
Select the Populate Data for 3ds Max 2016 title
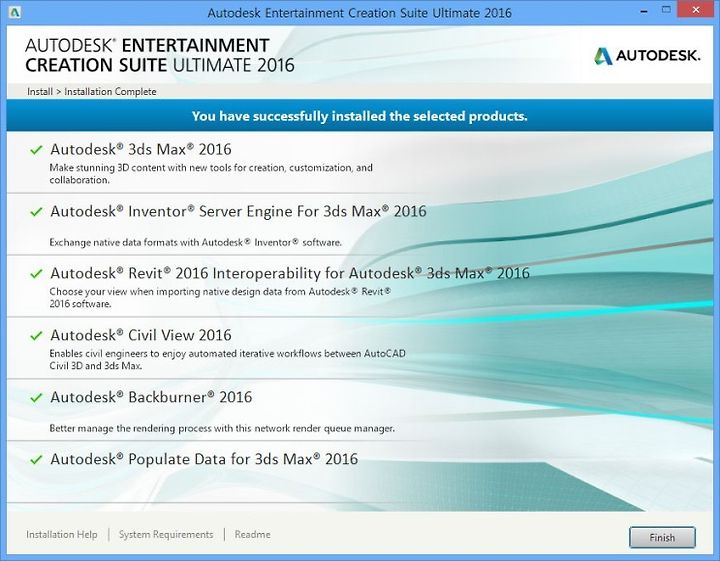pos(204,459)
